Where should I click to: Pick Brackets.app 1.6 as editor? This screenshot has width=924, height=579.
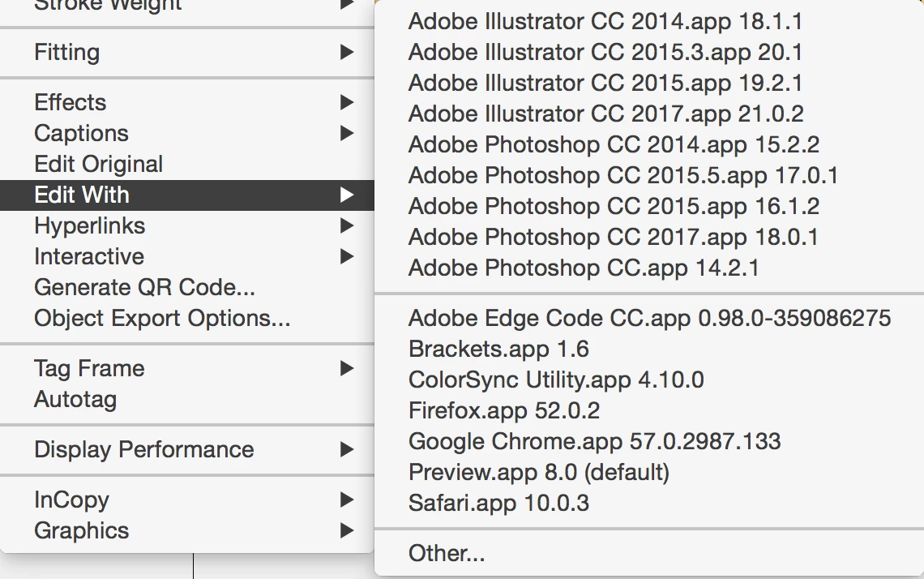point(498,349)
